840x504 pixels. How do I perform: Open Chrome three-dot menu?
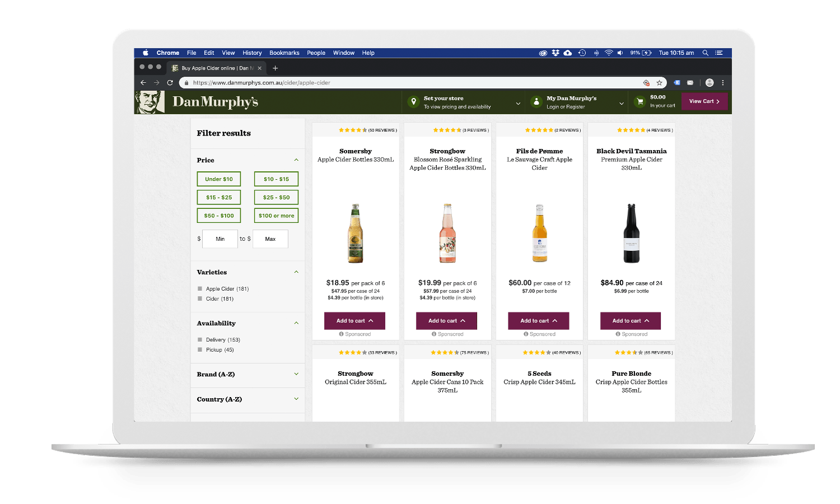pyautogui.click(x=723, y=83)
